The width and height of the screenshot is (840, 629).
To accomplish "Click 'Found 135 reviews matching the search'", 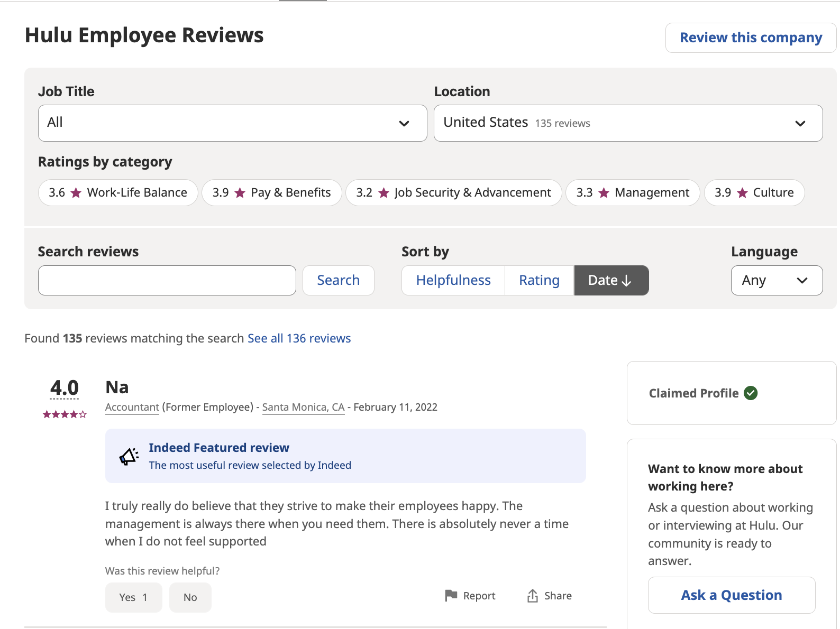I will 134,338.
